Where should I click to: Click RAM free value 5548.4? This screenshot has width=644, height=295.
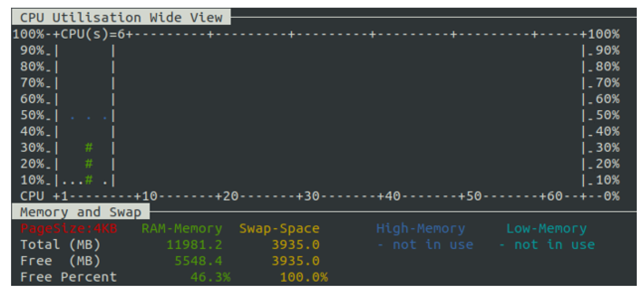[198, 261]
